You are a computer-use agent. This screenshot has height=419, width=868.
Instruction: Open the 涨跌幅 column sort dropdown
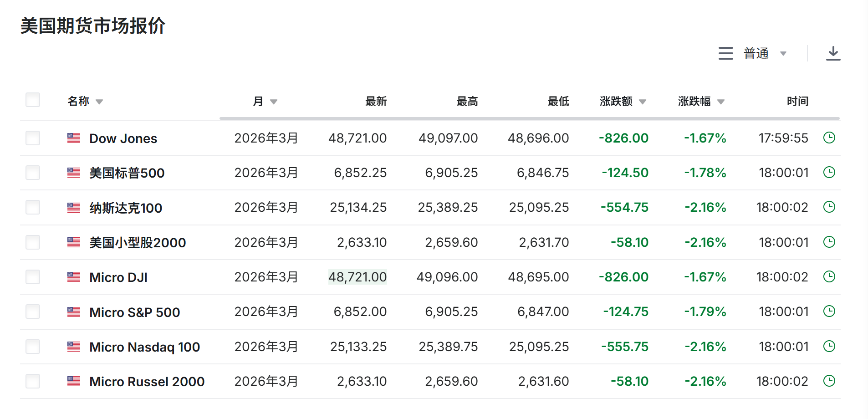pyautogui.click(x=721, y=102)
